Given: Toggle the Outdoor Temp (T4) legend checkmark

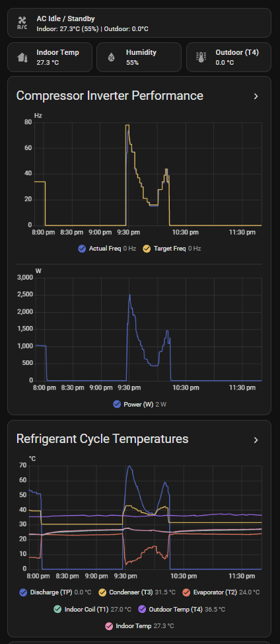Looking at the screenshot, I should 142,609.
